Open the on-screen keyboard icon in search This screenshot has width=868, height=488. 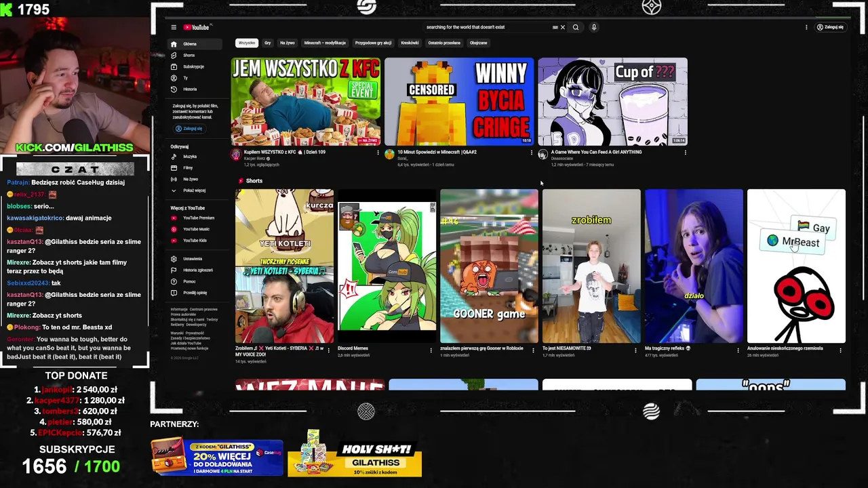[x=555, y=27]
